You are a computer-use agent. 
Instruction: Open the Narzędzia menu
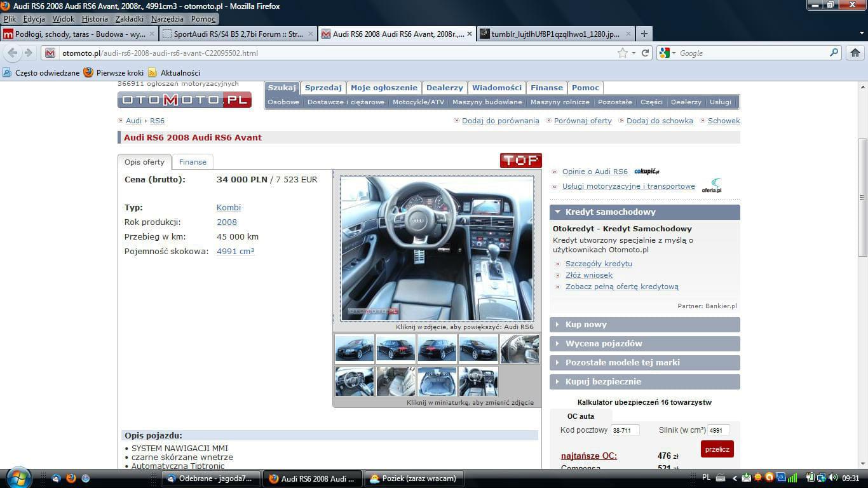click(x=167, y=19)
